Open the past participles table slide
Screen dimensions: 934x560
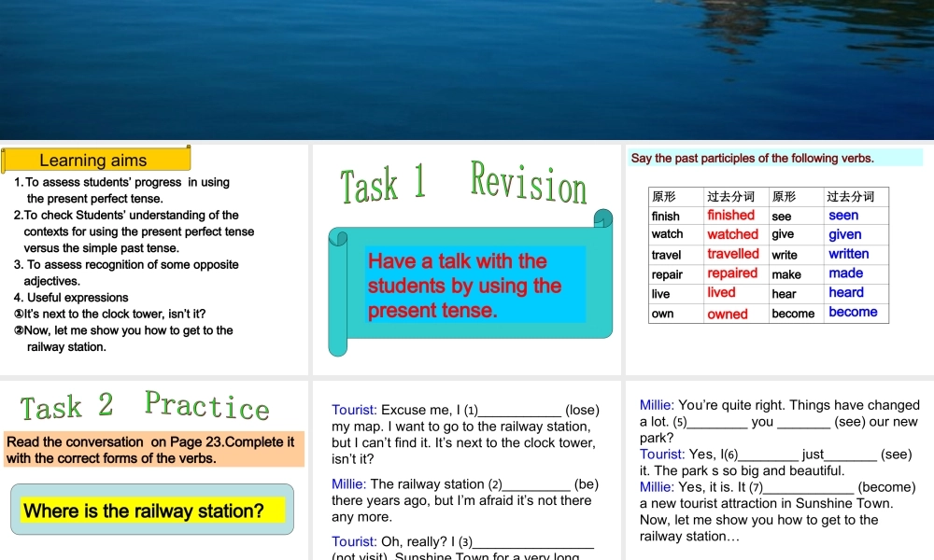780,259
